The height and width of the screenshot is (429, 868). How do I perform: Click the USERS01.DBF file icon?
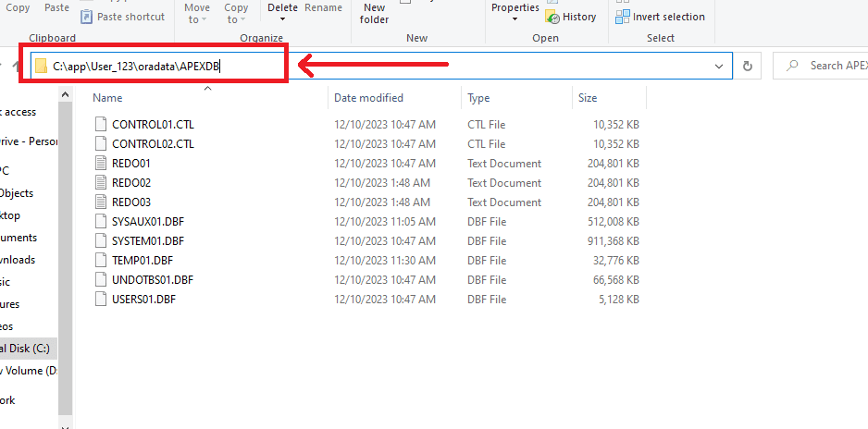[x=102, y=299]
